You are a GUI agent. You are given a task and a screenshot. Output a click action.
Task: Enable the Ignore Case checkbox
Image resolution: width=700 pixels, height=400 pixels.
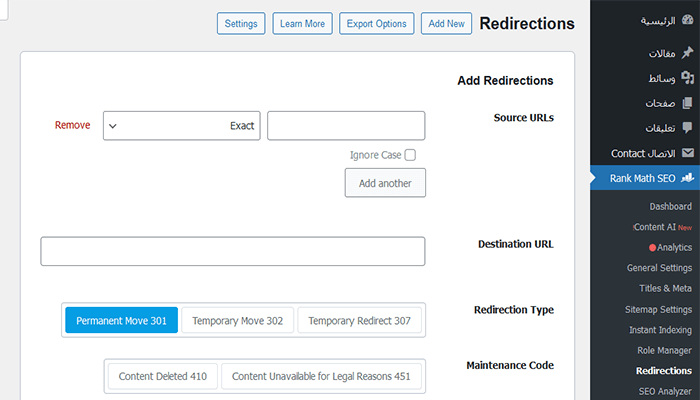[x=410, y=155]
